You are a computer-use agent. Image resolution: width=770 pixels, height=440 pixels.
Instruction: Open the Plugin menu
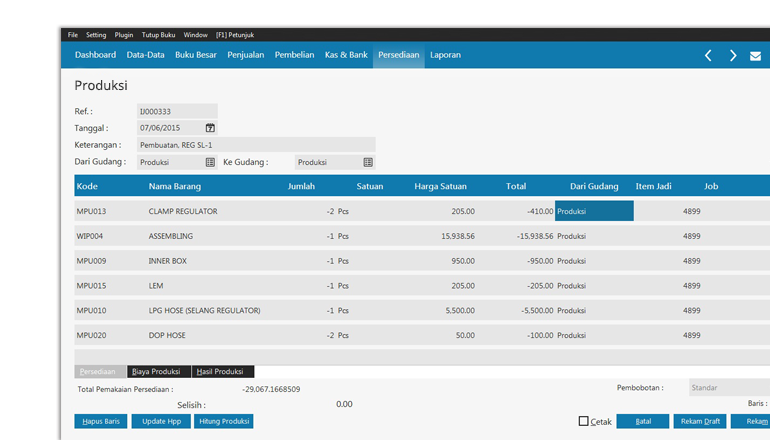(124, 35)
